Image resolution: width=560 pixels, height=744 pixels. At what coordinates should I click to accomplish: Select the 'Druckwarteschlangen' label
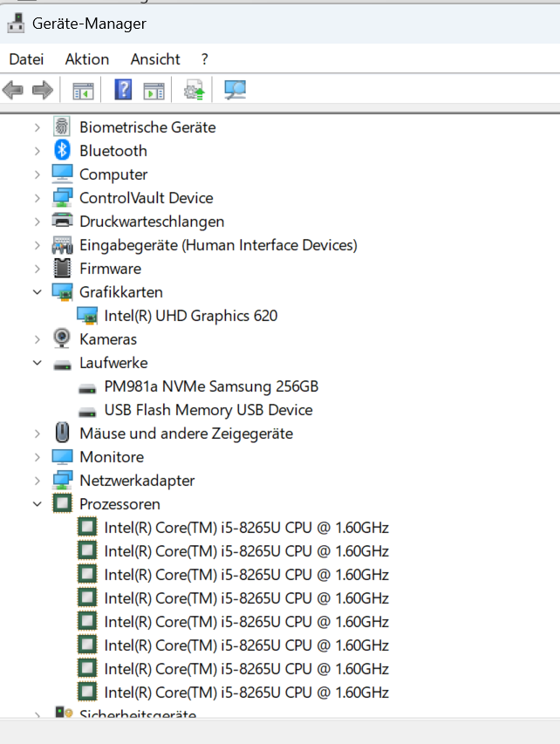152,222
